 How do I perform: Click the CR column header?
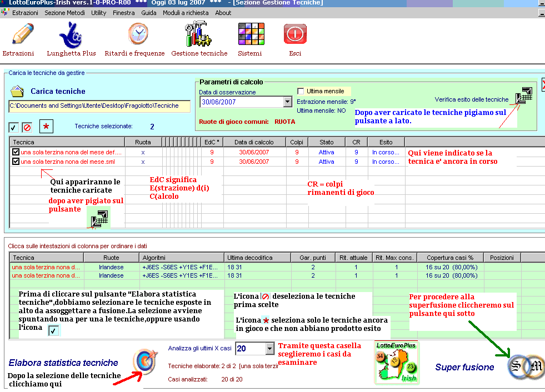(356, 142)
